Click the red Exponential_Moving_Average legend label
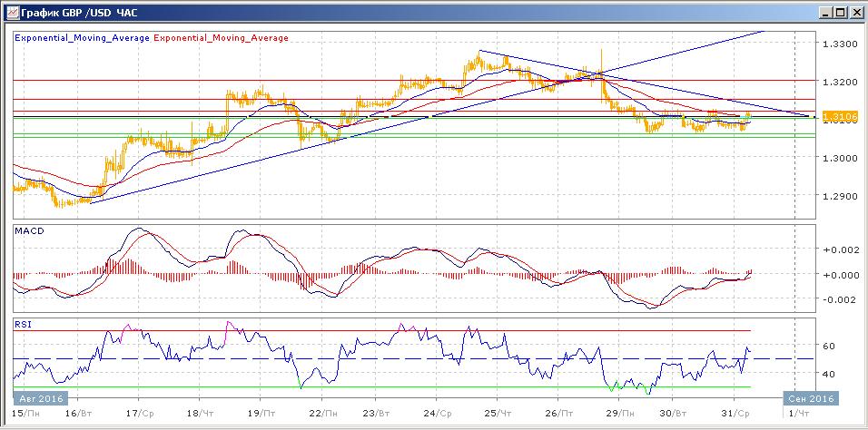The image size is (868, 430). 222,38
